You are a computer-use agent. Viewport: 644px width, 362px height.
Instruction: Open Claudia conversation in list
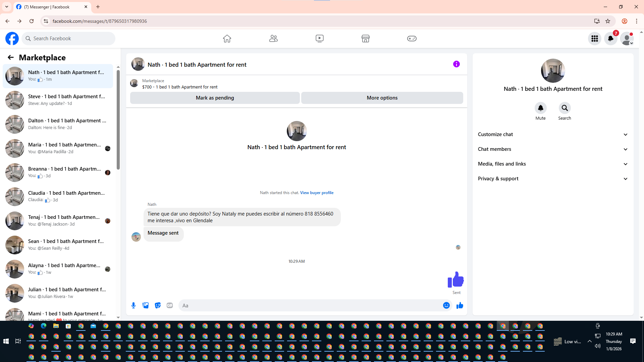(58, 196)
